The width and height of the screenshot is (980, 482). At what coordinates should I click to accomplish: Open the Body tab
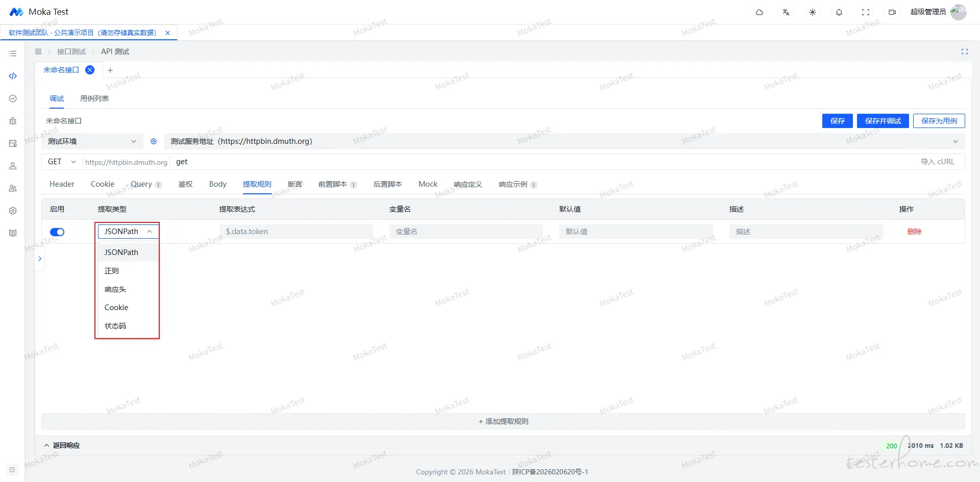pyautogui.click(x=218, y=184)
